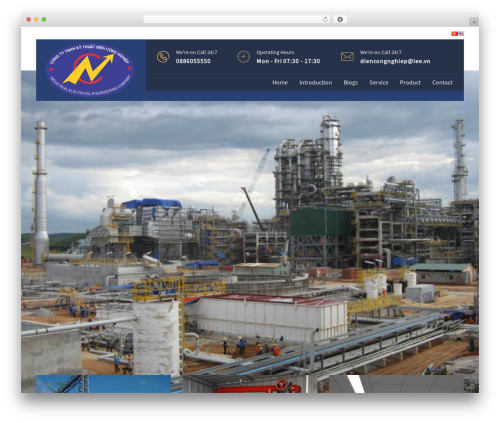Select Service in the navigation bar
Screen dimensions: 500x423
(379, 82)
